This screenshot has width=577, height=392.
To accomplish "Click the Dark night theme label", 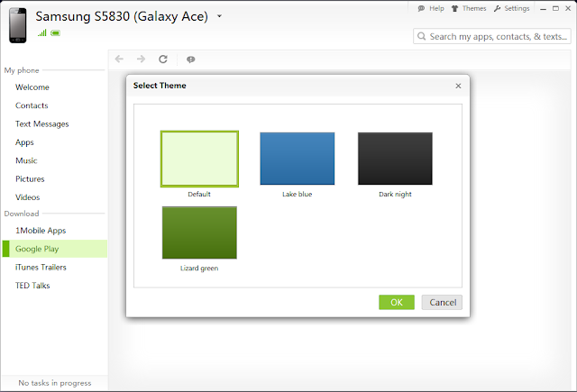I will coord(395,194).
